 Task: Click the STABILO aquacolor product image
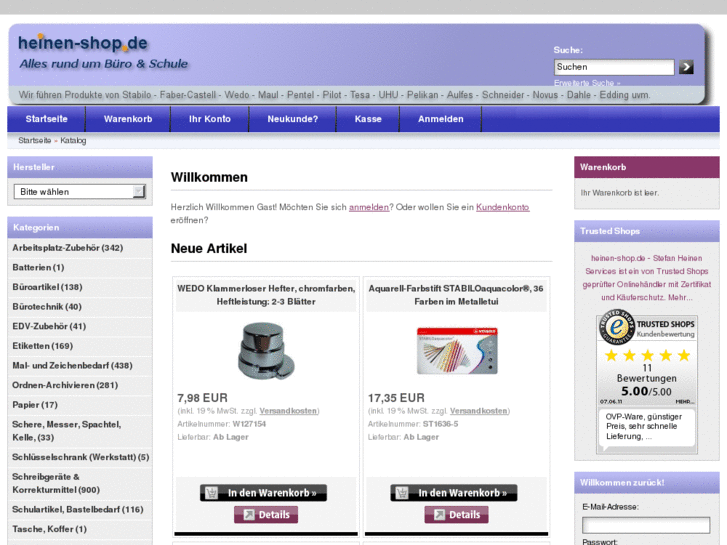click(457, 351)
